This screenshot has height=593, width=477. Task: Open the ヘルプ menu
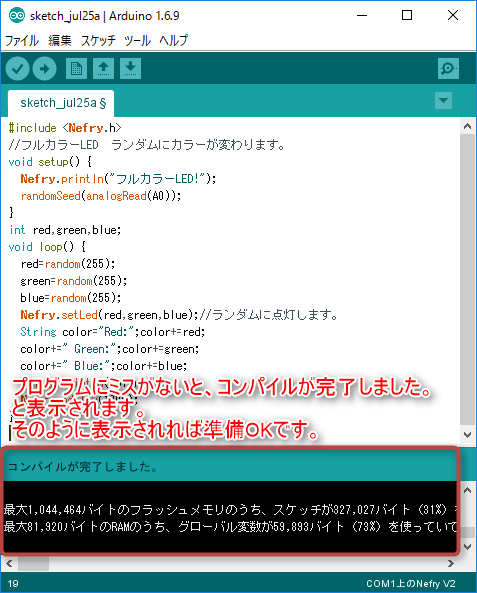pos(173,40)
